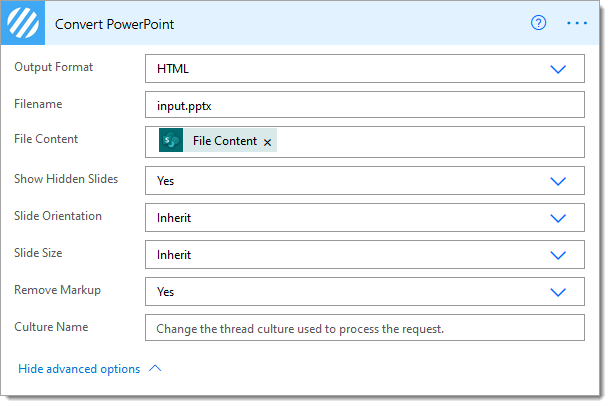Open the Output Format HTML dropdown
Screen dimensions: 610x406
click(x=365, y=68)
